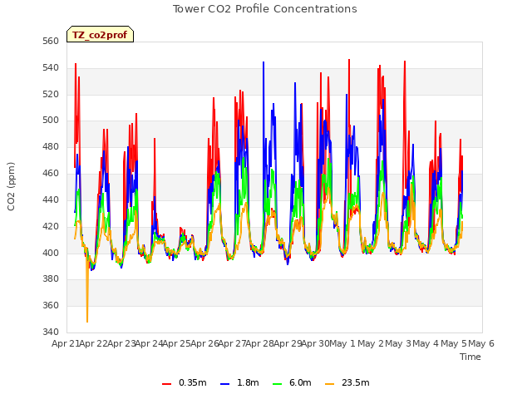Click the Apr 25 x-axis date label
Image resolution: width=532 pixels, height=399 pixels.
177,344
